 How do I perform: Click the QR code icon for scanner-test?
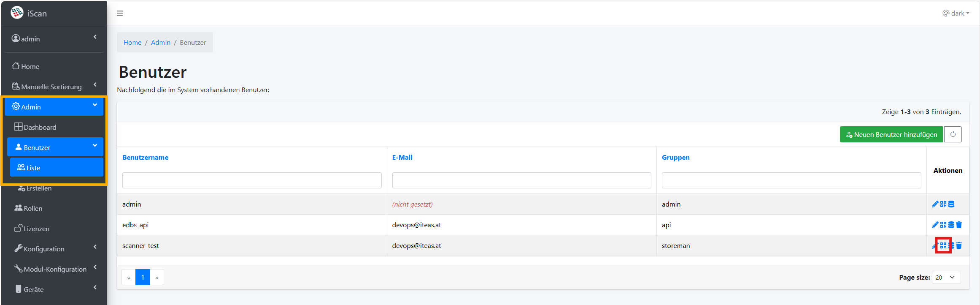click(943, 245)
